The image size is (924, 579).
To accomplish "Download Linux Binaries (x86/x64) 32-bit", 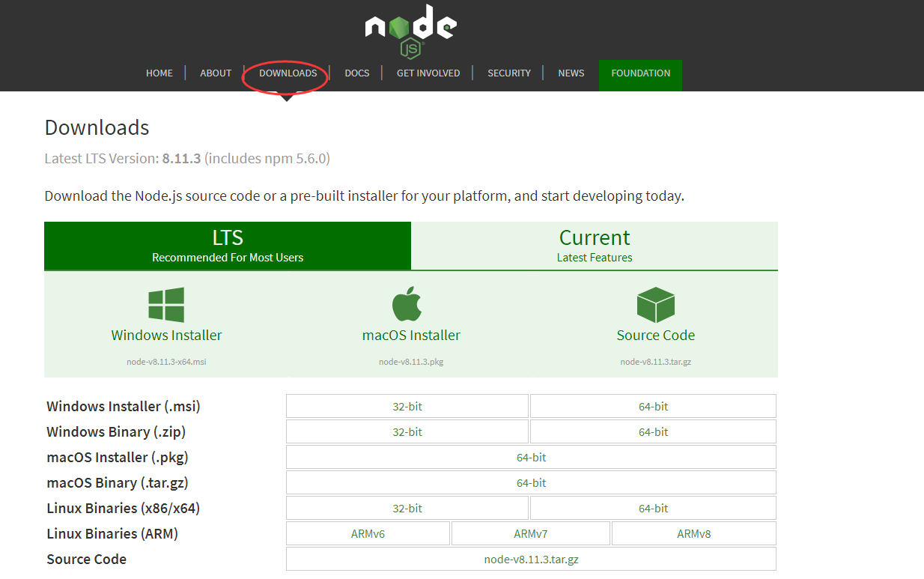I will [407, 508].
